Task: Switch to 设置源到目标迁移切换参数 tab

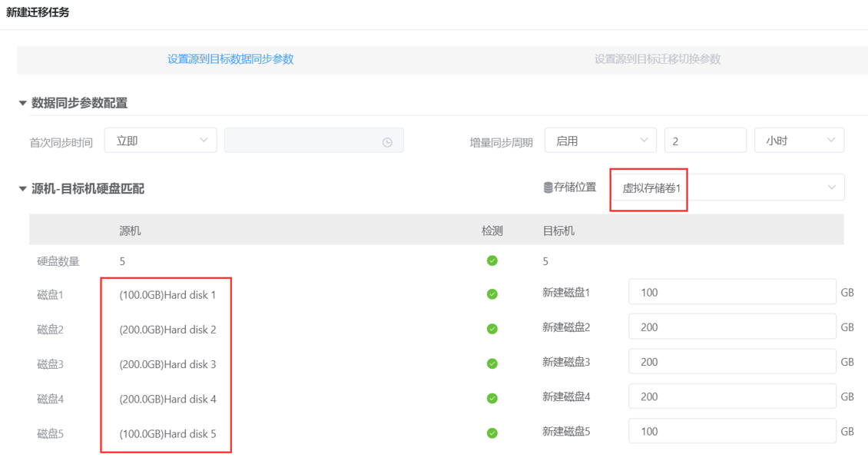Action: (657, 59)
